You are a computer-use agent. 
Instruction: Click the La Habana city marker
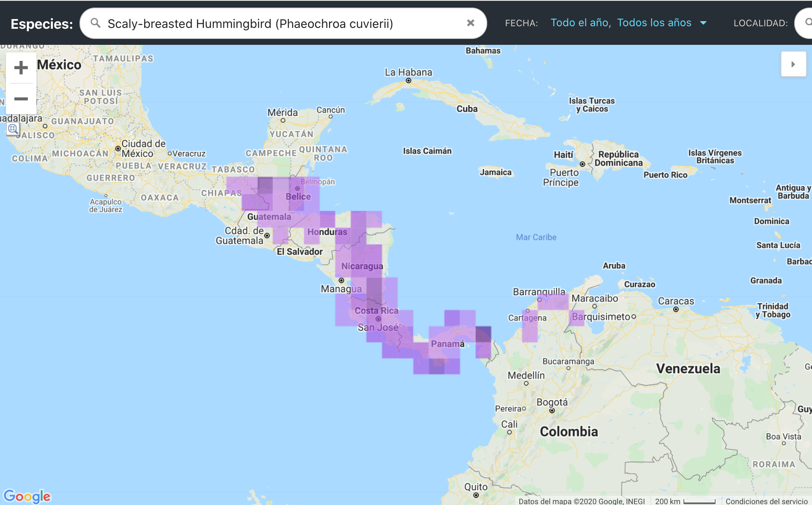[409, 80]
